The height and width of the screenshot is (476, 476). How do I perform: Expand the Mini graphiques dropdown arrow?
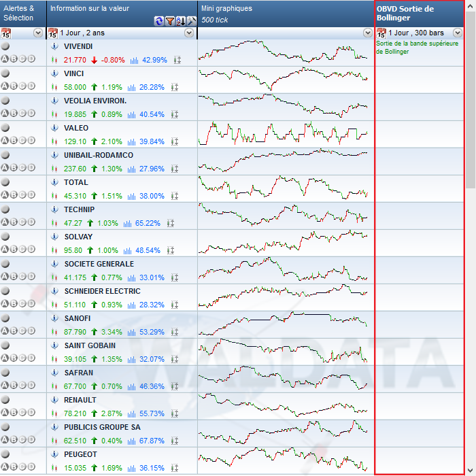[x=368, y=33]
